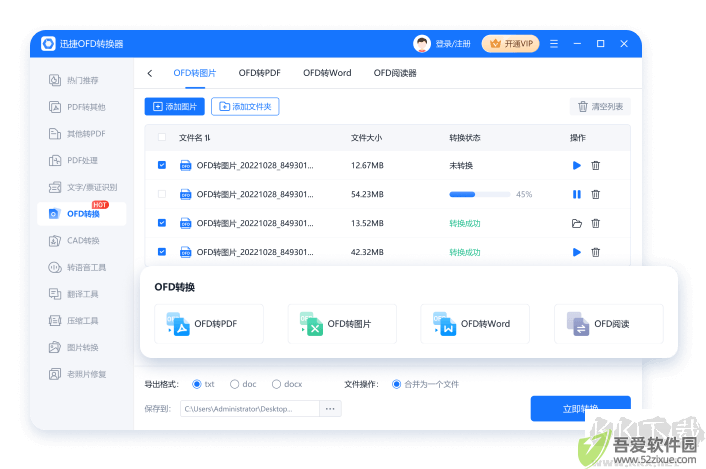The height and width of the screenshot is (469, 706).
Task: Browse save path with the ellipsis button
Action: coord(330,409)
